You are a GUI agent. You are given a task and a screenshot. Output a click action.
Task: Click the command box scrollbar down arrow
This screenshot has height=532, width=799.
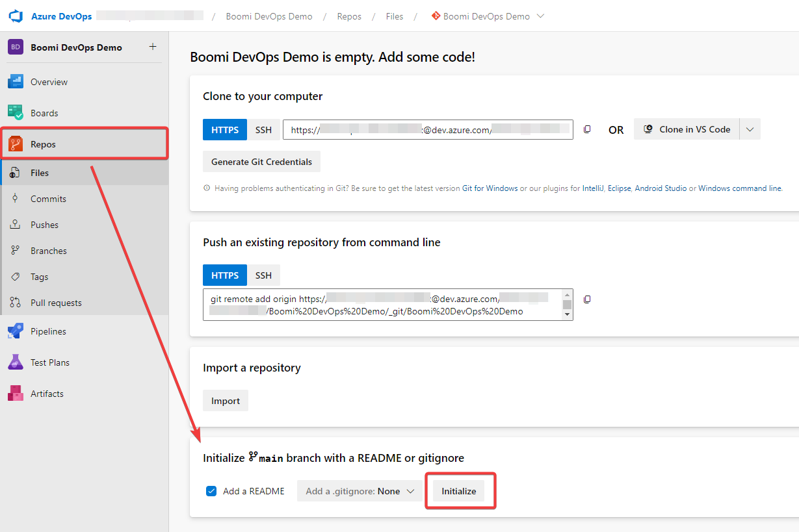coord(568,314)
